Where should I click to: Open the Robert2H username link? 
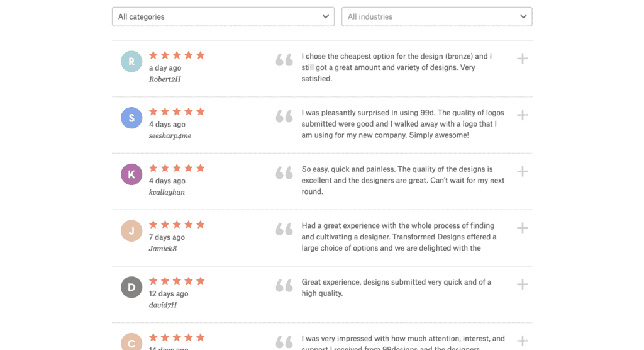tap(165, 79)
